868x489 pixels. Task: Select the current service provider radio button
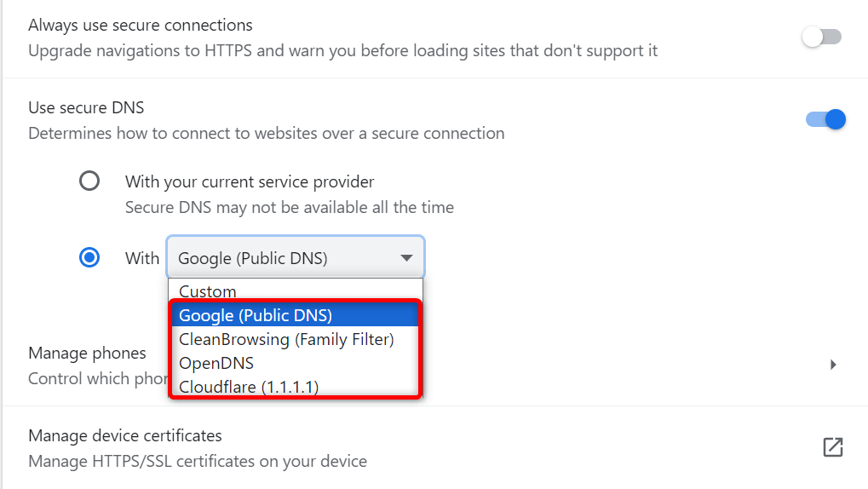click(89, 181)
